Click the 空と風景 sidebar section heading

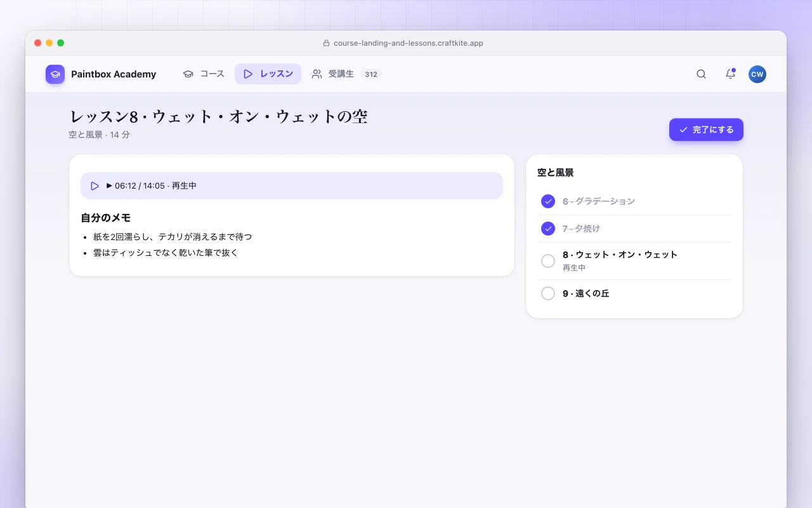[556, 173]
